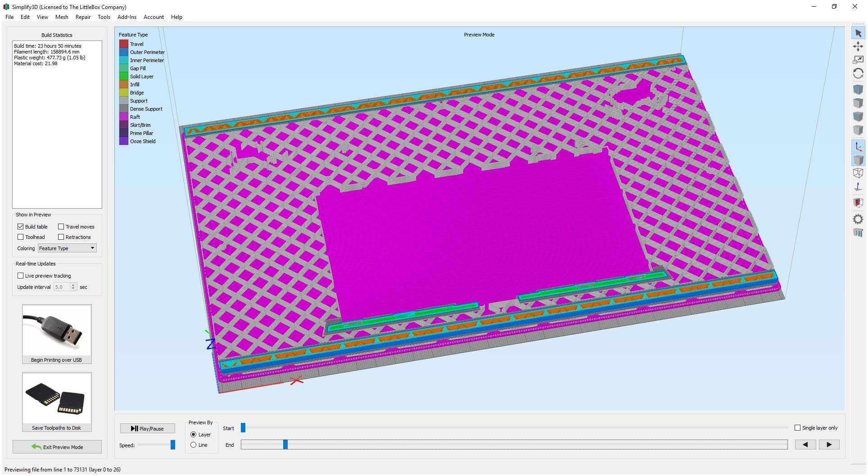This screenshot has height=476, width=868.
Task: Open the Help menu
Action: tap(176, 17)
